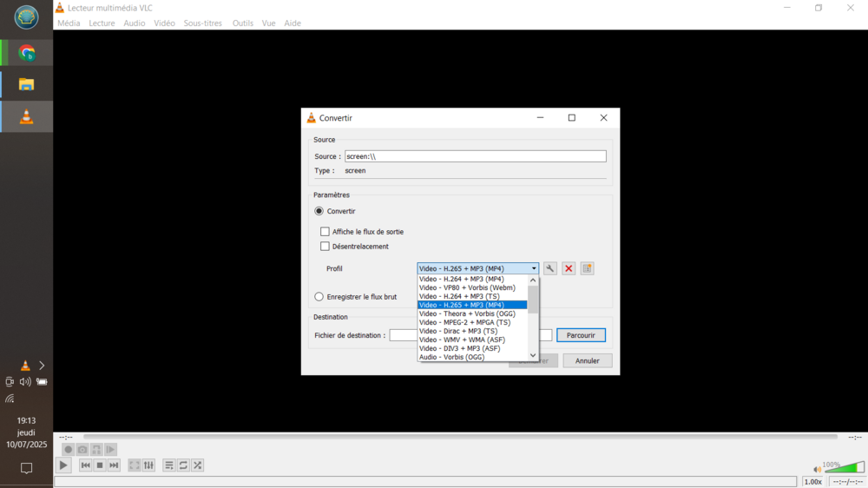The image size is (868, 488).
Task: Toggle the shuffle (random) playback icon
Action: tap(198, 465)
